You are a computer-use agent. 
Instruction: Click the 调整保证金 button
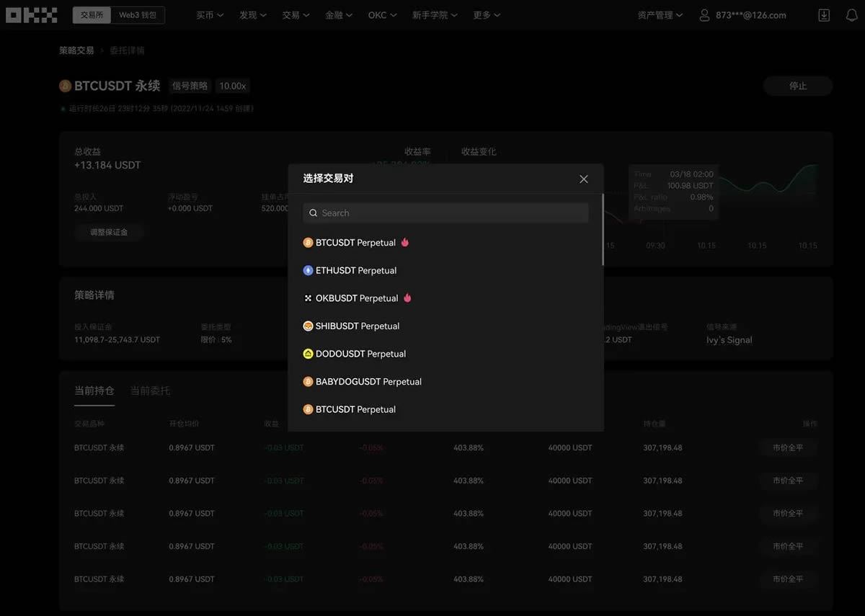(109, 232)
